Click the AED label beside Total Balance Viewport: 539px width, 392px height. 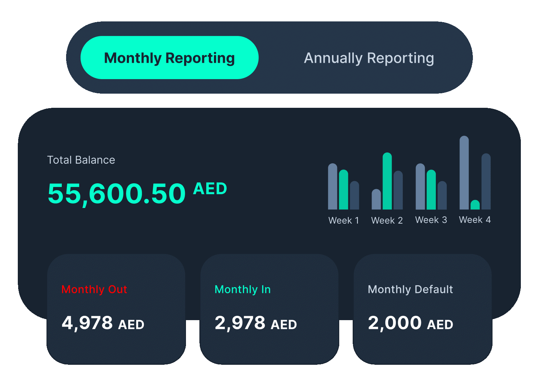[210, 188]
